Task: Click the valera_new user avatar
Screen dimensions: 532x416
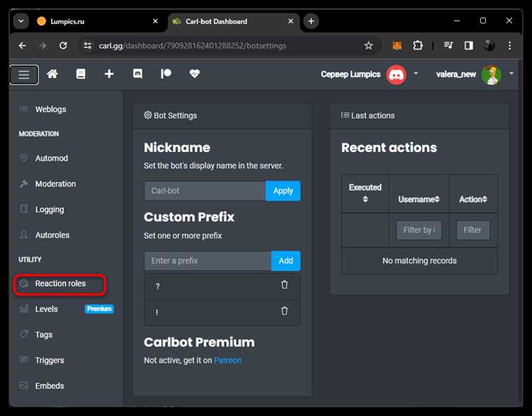Action: 492,75
